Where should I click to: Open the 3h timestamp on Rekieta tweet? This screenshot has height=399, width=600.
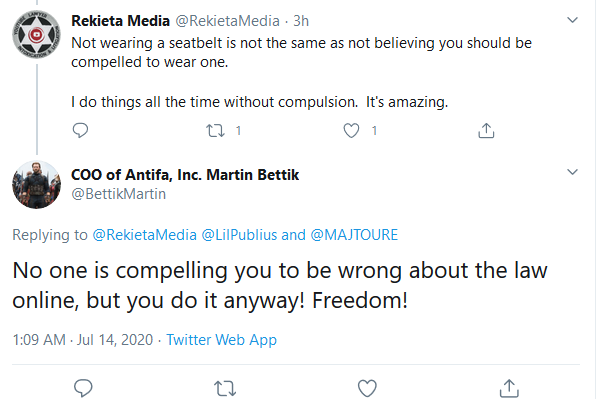click(301, 21)
